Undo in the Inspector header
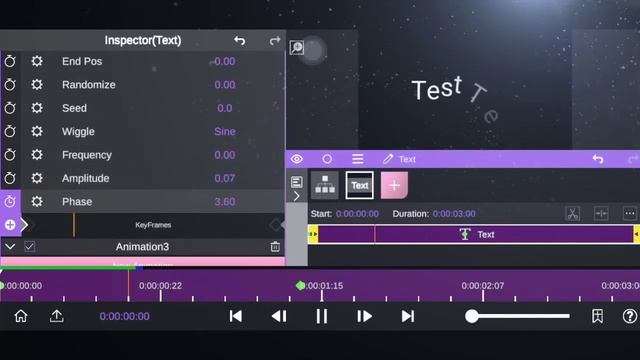Image resolution: width=640 pixels, height=360 pixels. pyautogui.click(x=240, y=40)
